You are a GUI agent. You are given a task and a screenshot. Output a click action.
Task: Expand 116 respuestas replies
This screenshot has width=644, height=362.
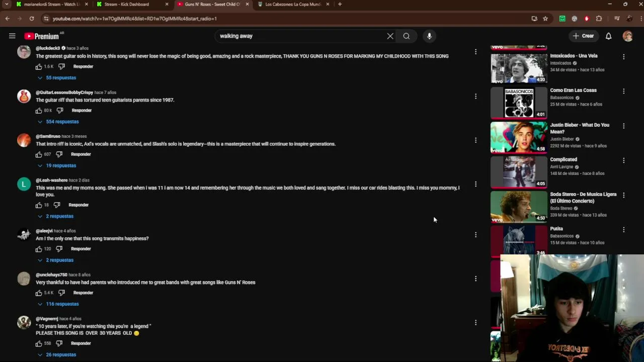click(58, 304)
